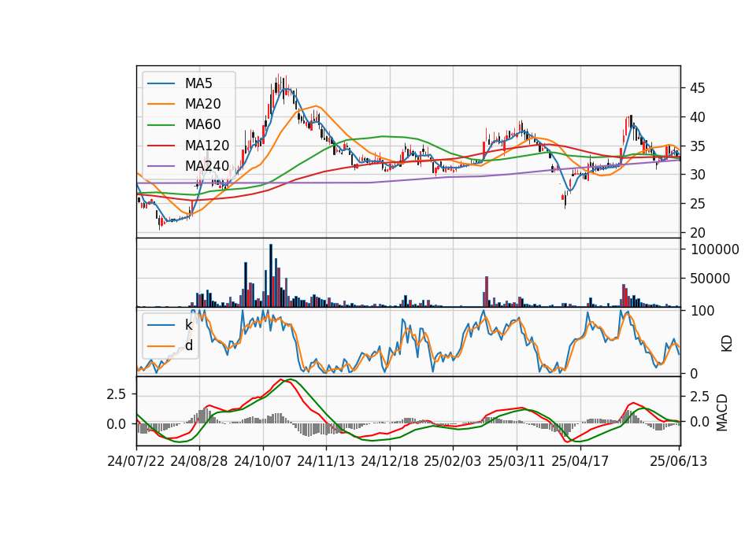Click the volume axis value 100000
The image size is (756, 543).
pyautogui.click(x=714, y=249)
